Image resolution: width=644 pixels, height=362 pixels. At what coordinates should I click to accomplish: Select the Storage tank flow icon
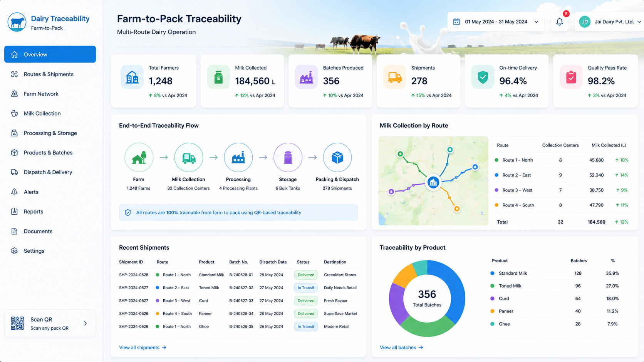point(288,157)
